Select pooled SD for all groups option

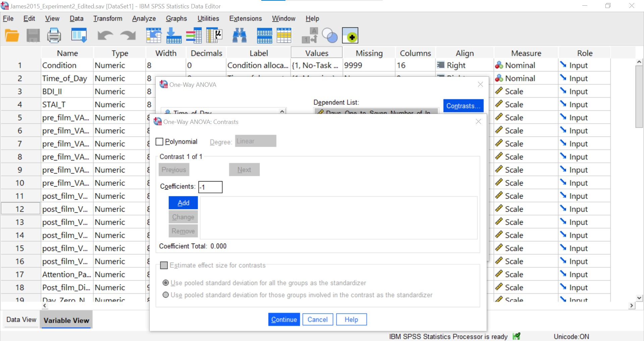(166, 283)
